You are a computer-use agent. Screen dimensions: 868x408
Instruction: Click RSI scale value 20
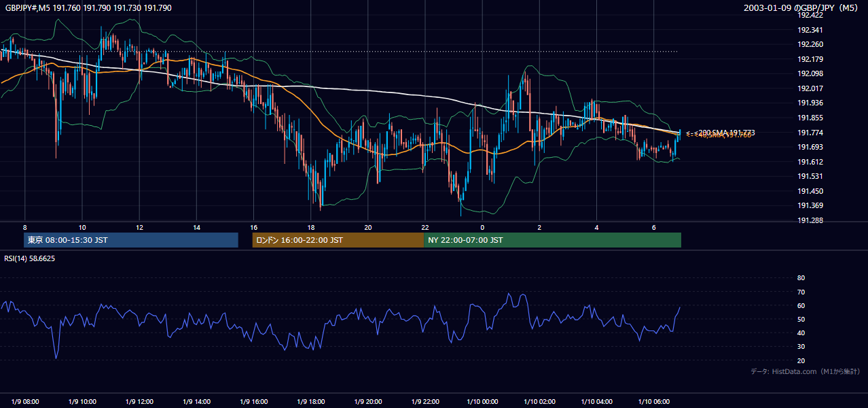[801, 360]
